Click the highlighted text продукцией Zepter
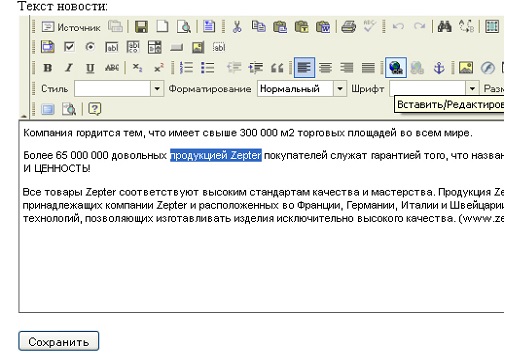Viewport: 505px width, 361px height. pos(216,155)
